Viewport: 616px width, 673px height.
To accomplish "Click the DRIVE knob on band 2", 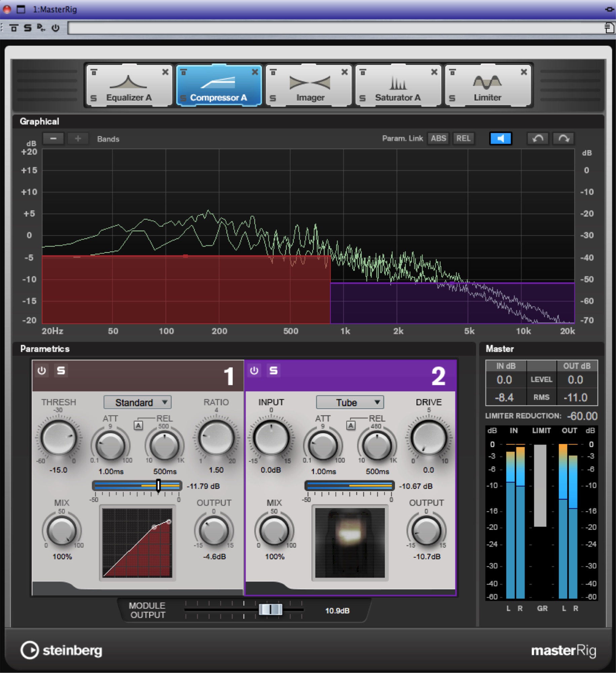I will 429,438.
